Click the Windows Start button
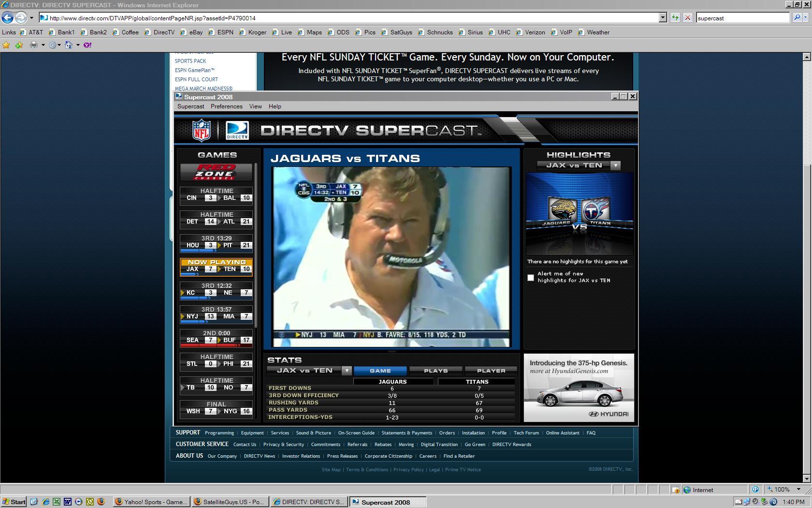This screenshot has height=508, width=812. (x=14, y=502)
